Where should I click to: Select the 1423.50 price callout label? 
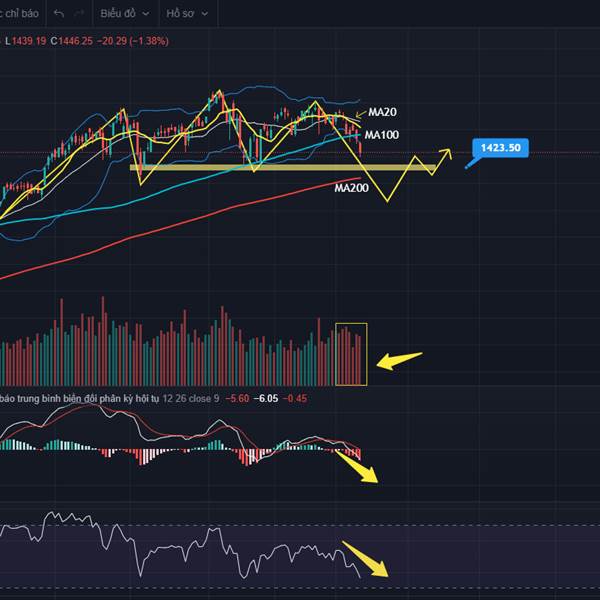(501, 148)
